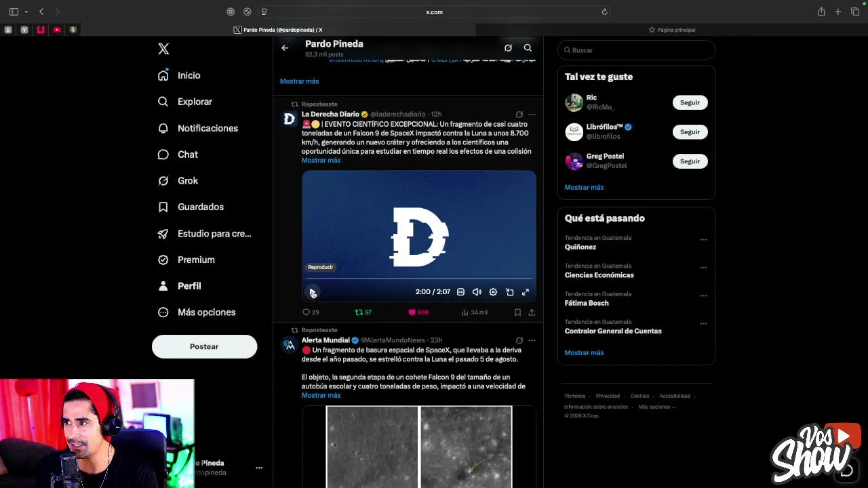The width and height of the screenshot is (868, 488).
Task: Click Grok icon on La Derecha Diario post
Action: tap(519, 115)
